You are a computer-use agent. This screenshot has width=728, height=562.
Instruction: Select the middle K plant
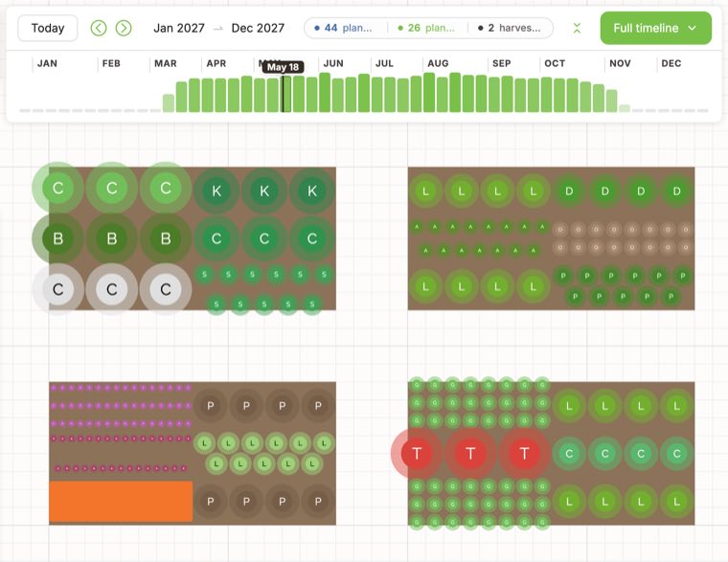coord(264,191)
